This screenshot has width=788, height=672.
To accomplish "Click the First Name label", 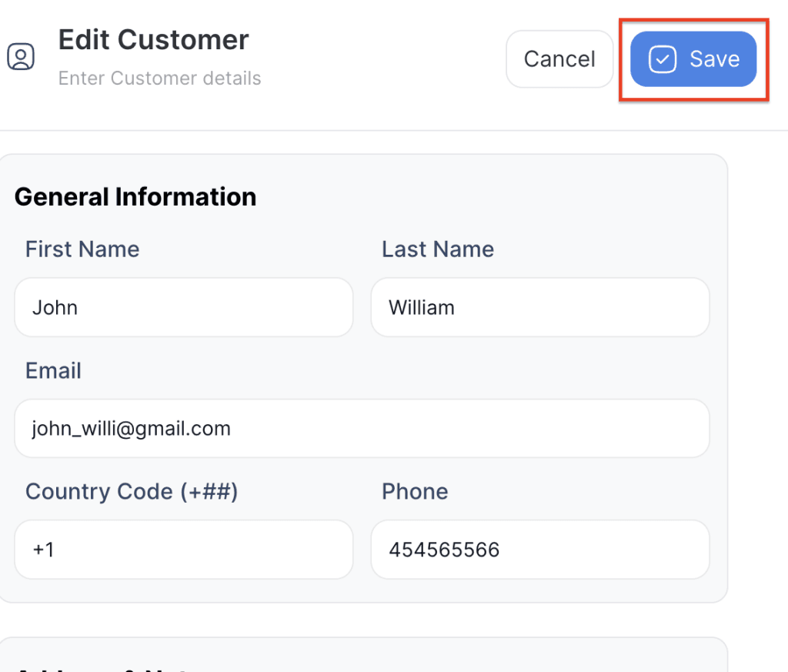I will [82, 249].
